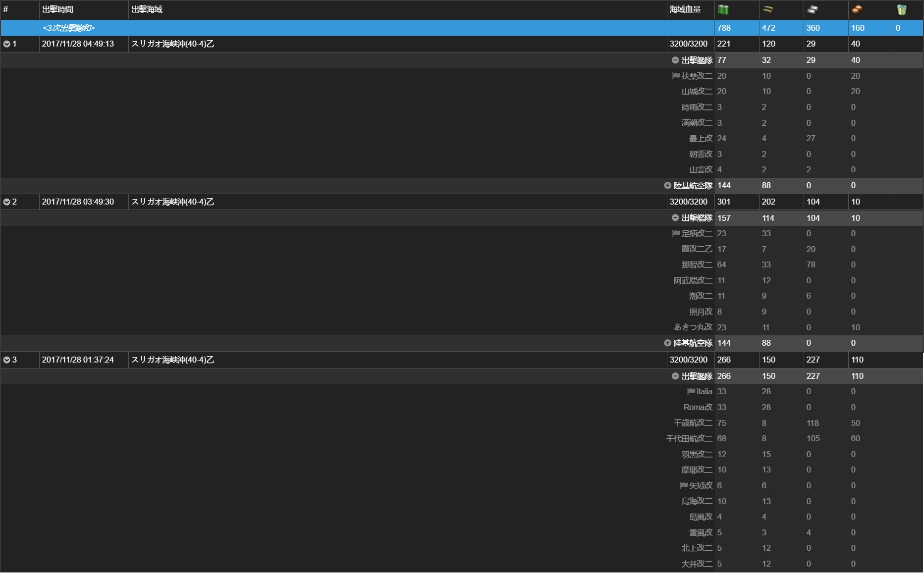Collapse sortie row 1 with its chevron
Image resolution: width=924 pixels, height=574 pixels.
click(7, 44)
